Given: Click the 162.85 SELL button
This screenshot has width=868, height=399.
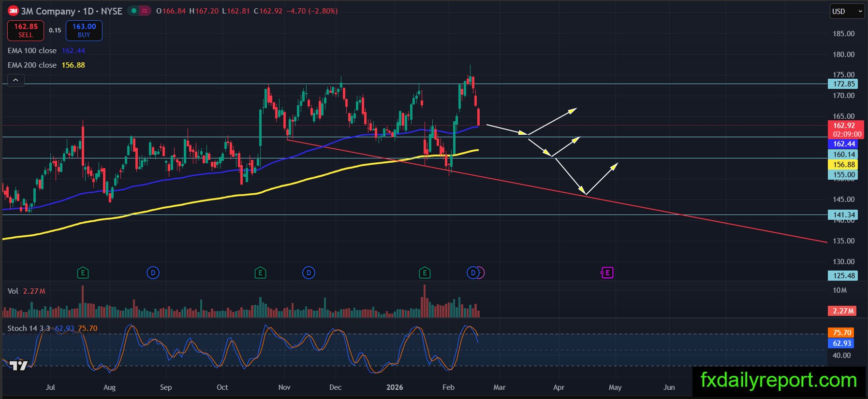Looking at the screenshot, I should 26,30.
